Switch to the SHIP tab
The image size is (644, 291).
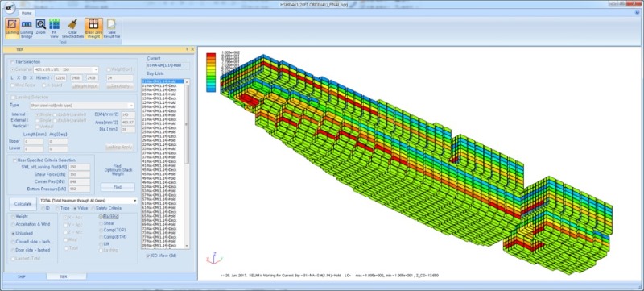tap(22, 277)
